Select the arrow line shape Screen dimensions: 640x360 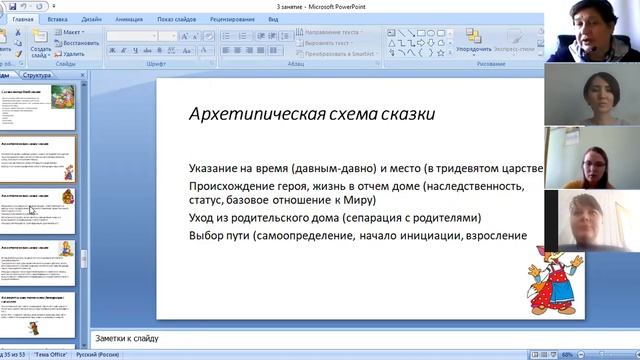pos(411,33)
